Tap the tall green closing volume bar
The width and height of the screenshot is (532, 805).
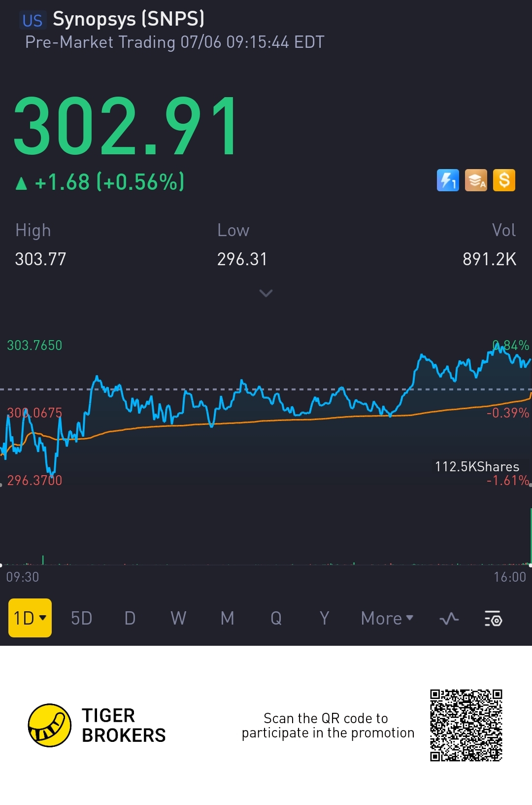click(x=531, y=536)
